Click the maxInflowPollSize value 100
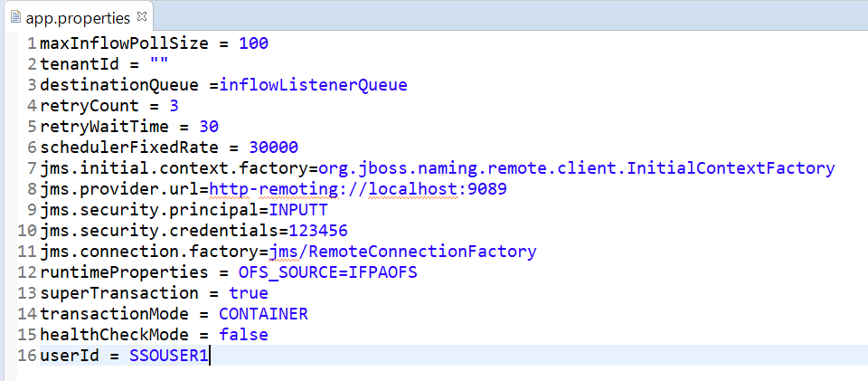868x381 pixels. pyautogui.click(x=254, y=43)
